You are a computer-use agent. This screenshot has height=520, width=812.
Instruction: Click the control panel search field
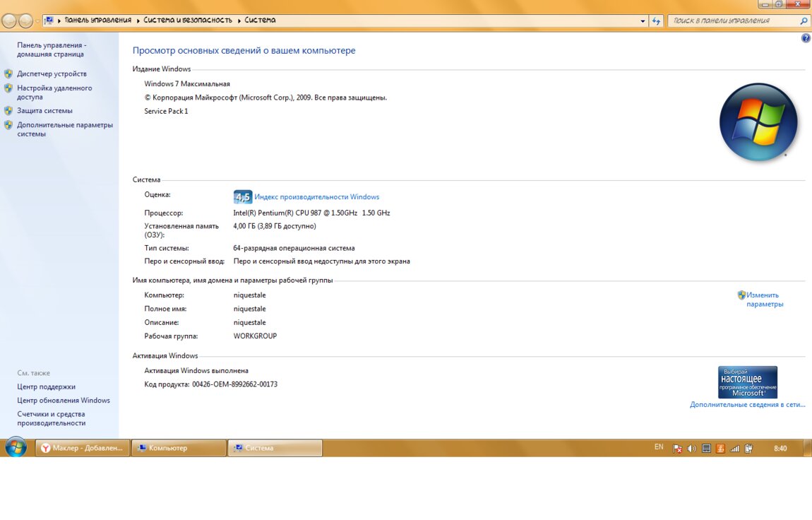pyautogui.click(x=733, y=20)
